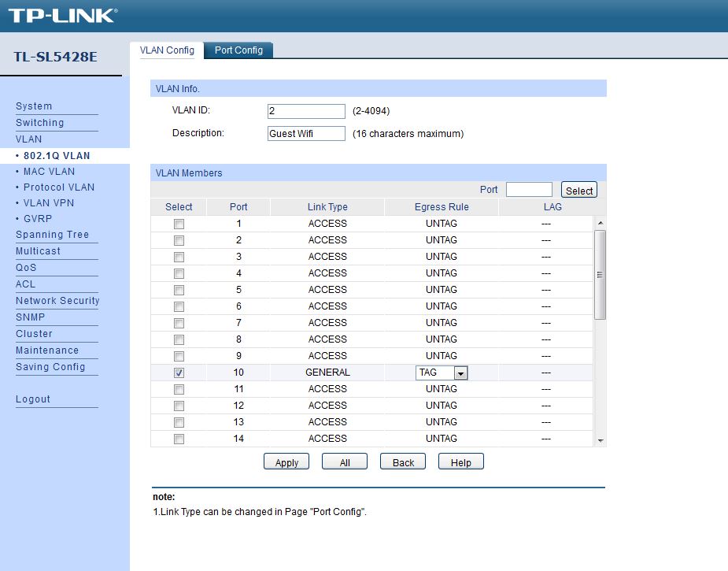Screen dimensions: 728x571
Task: Click the TP-LINK logo in header
Action: (63, 16)
